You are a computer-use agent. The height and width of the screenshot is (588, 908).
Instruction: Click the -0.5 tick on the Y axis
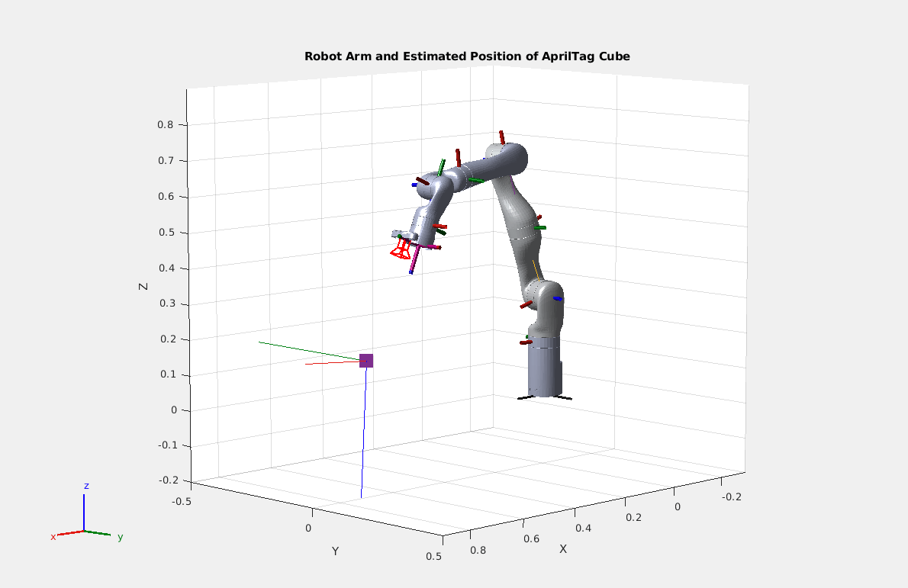click(x=181, y=501)
